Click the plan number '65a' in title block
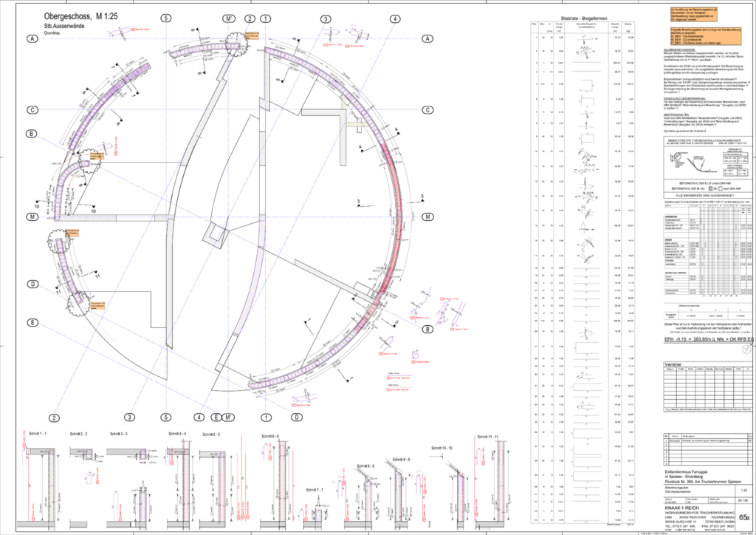 (x=744, y=519)
